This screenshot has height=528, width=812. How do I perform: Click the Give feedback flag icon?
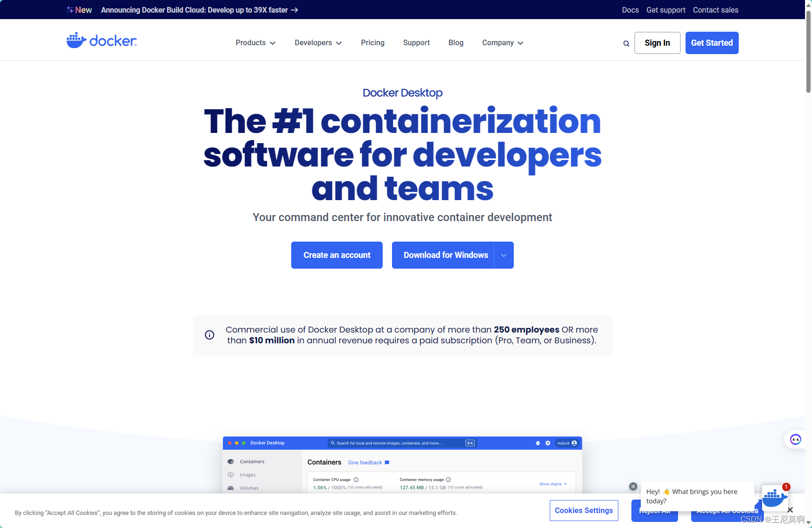(x=387, y=463)
